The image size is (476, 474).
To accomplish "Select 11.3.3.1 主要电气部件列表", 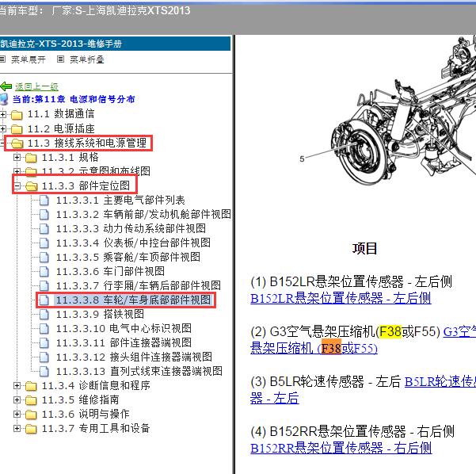I will click(x=120, y=201).
